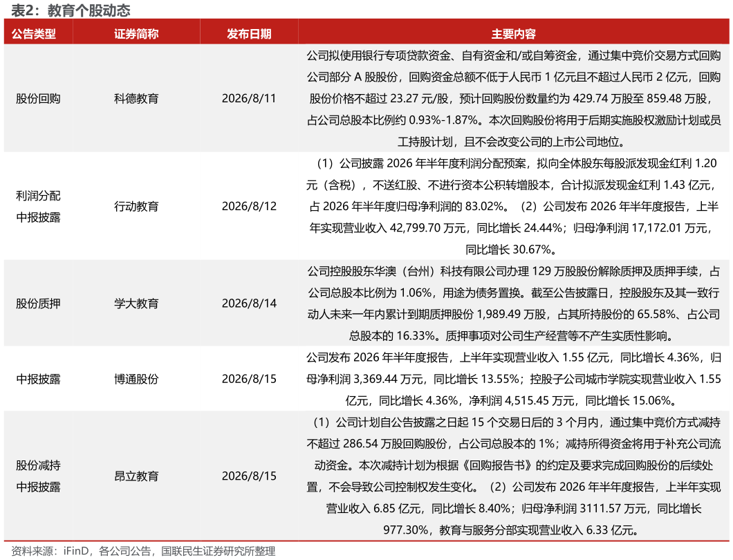The image size is (733, 560).
Task: Click the line with 营业收入 1.55 亿元,同比增长 4.36%,归
Action: point(514,357)
